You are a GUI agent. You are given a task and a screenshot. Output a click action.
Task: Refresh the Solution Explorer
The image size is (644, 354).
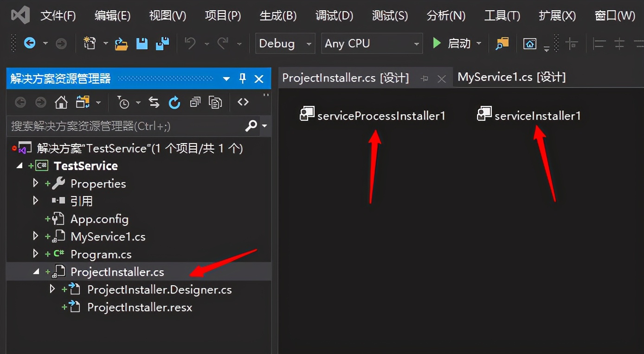(174, 102)
